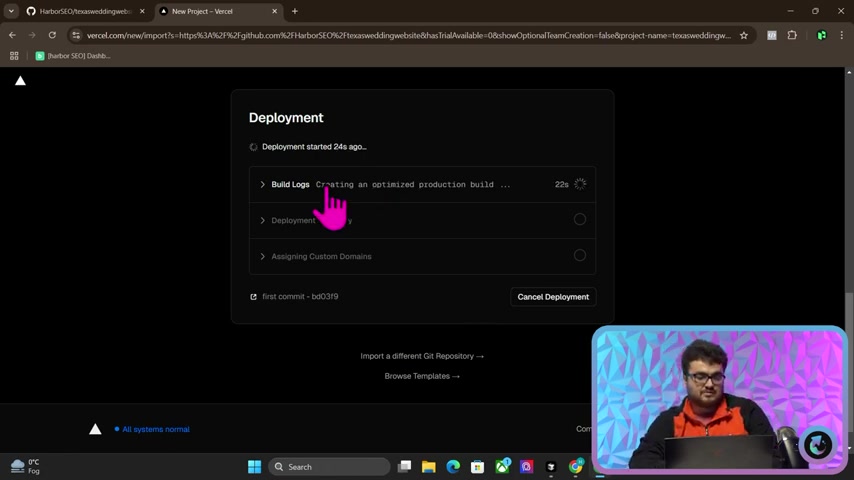Bookmark this page with the star icon
The image size is (854, 480).
click(x=743, y=35)
